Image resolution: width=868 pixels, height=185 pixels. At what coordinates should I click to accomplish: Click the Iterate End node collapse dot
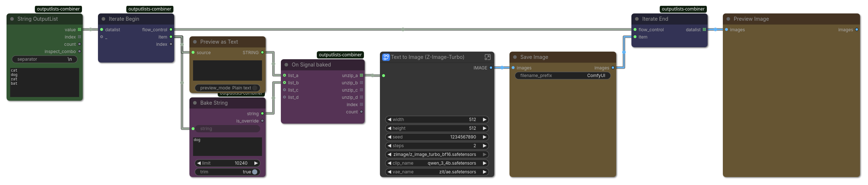637,19
